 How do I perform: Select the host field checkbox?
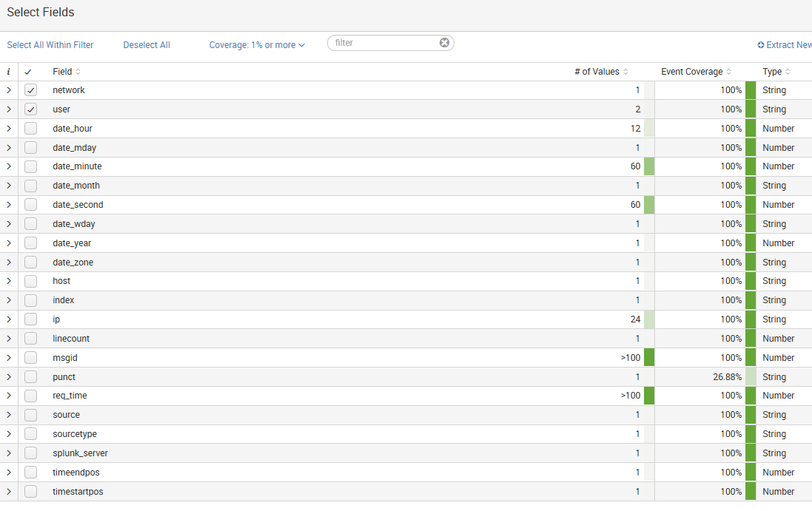(30, 281)
